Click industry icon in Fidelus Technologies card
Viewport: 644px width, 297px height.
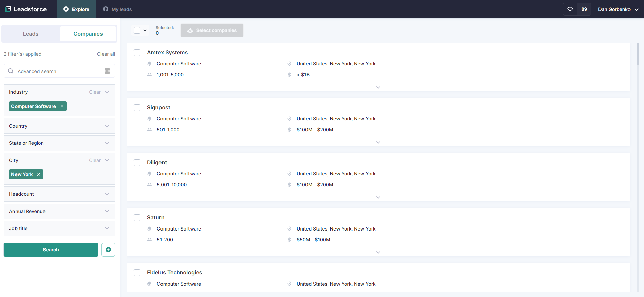point(149,284)
